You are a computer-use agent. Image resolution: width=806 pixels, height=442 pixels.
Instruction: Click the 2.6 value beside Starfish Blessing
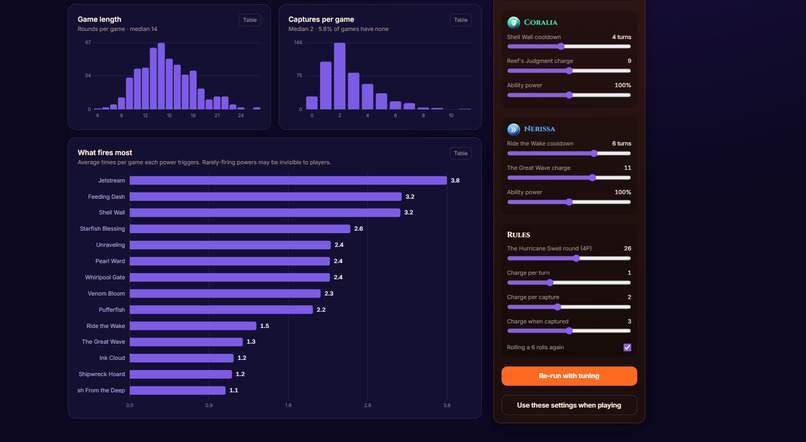click(x=358, y=229)
